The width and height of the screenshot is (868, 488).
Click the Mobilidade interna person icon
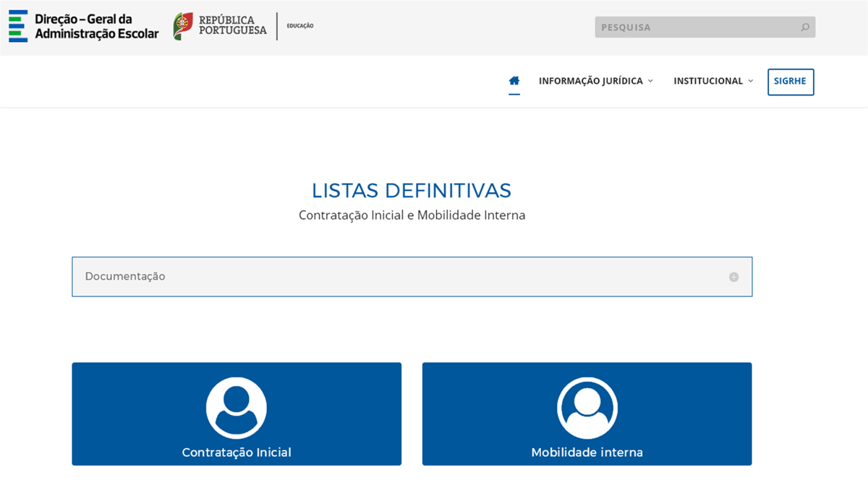click(x=587, y=408)
